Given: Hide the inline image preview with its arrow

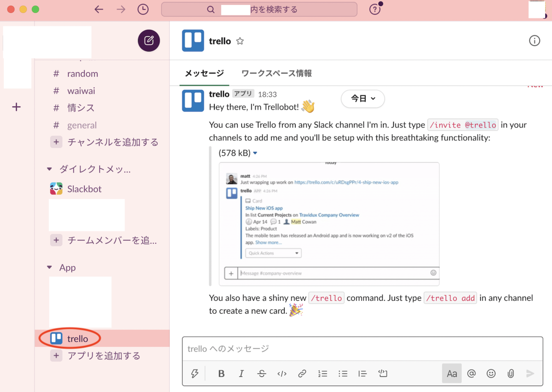Looking at the screenshot, I should 256,153.
